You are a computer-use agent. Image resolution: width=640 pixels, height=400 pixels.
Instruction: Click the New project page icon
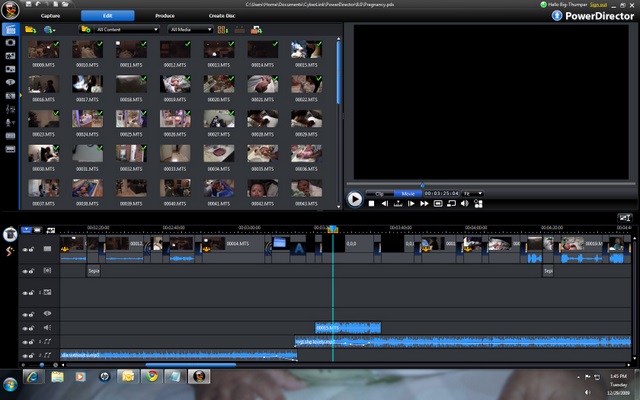coord(56,4)
